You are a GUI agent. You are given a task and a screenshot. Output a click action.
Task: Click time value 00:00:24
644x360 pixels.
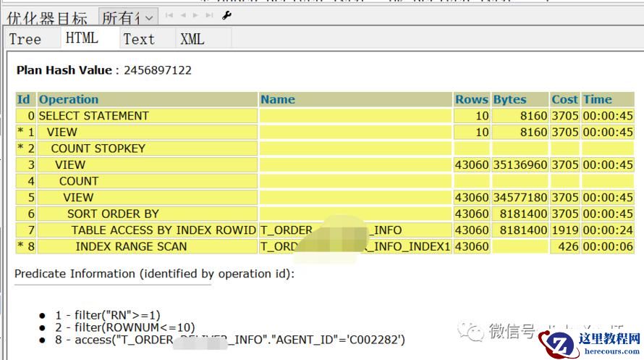coord(608,230)
